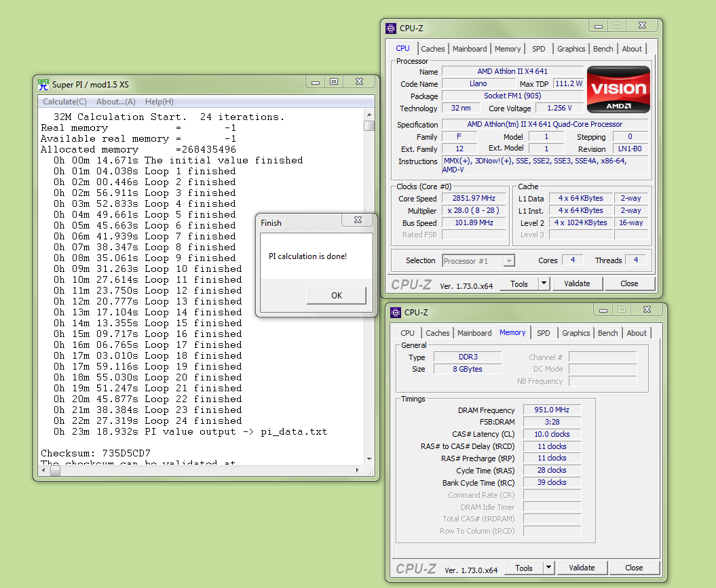The image size is (716, 588).
Task: Switch to Caches tab in top CPU-Z window
Action: coord(432,49)
